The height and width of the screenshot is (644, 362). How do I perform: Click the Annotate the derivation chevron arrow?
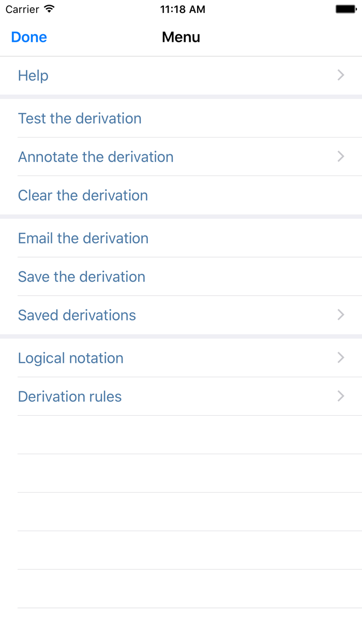(341, 156)
